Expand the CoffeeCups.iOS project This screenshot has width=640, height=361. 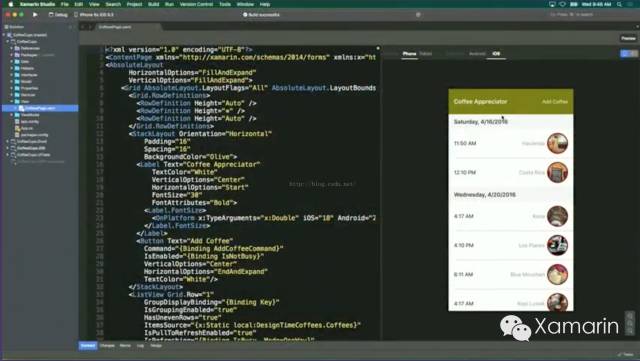pos(8,148)
